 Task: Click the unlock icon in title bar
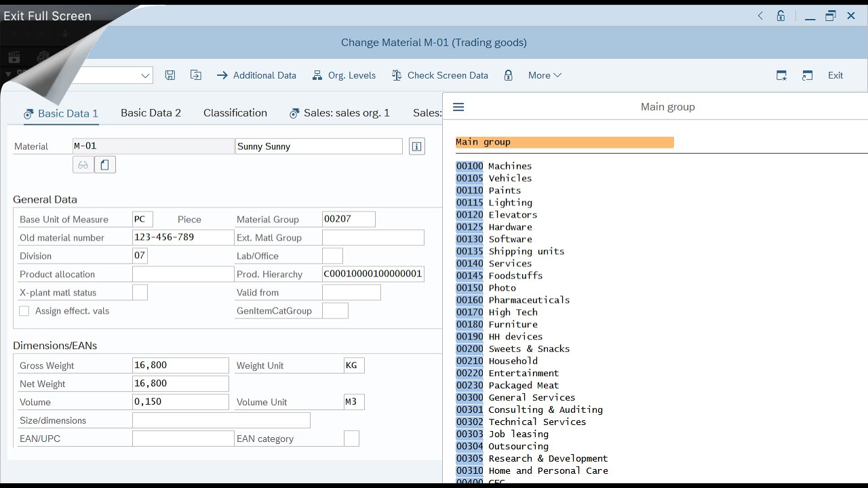click(781, 16)
